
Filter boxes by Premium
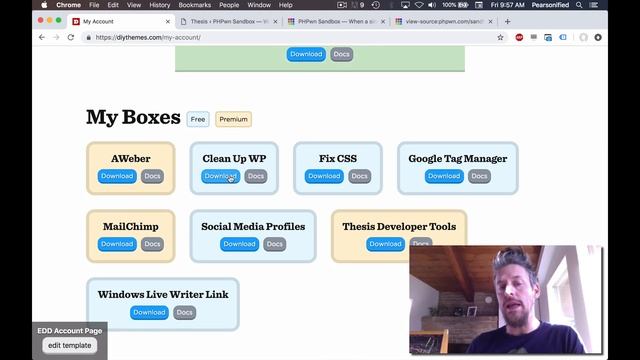tap(233, 119)
